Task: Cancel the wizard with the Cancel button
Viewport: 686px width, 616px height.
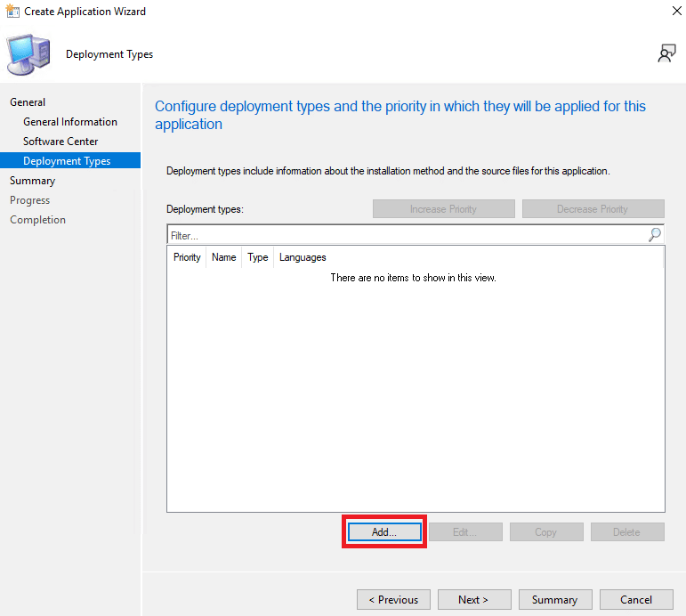Action: pos(635,599)
